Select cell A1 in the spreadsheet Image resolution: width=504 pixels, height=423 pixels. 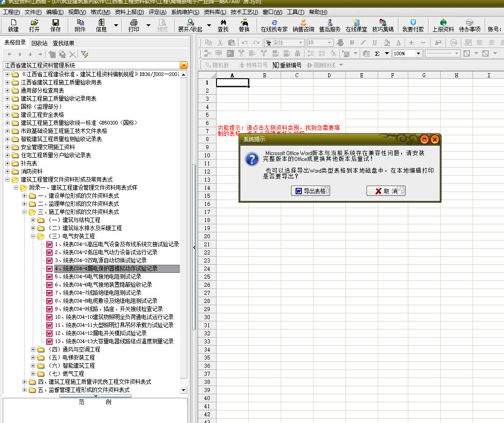pyautogui.click(x=232, y=82)
